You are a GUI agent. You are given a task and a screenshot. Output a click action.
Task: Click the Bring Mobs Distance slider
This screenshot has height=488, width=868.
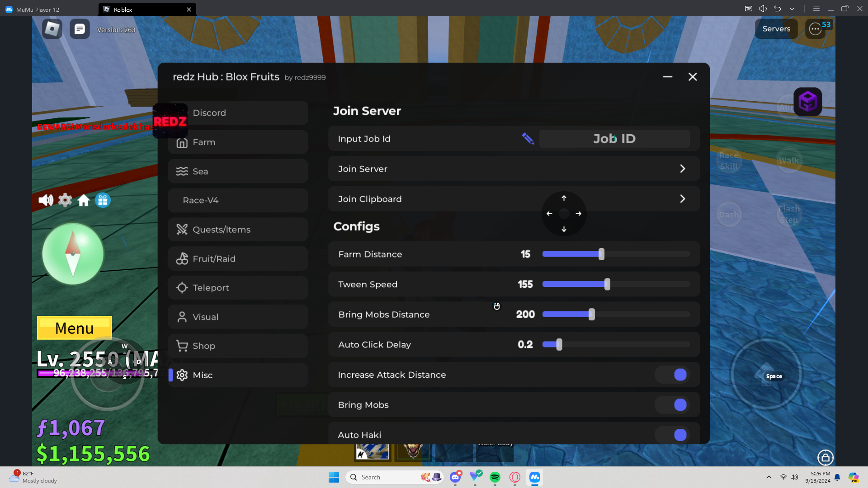pyautogui.click(x=616, y=314)
